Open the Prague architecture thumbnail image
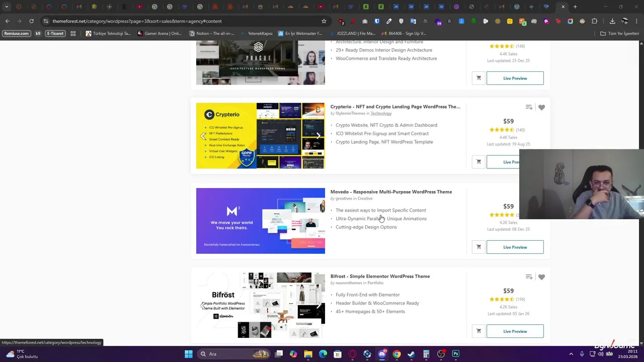This screenshot has height=362, width=644. click(261, 63)
